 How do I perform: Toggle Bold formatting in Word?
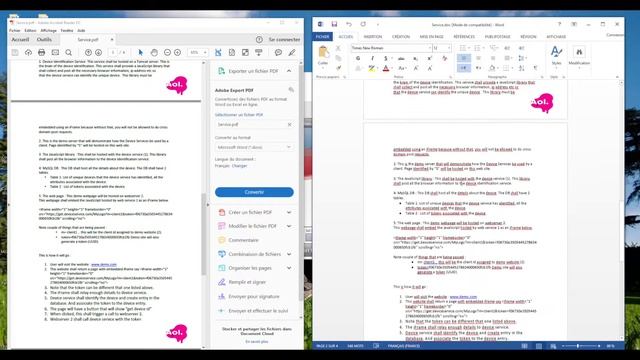(358, 58)
